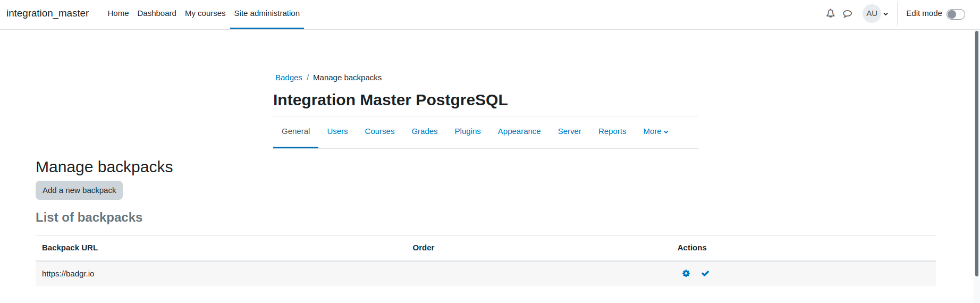Go to the Home menu item
The width and height of the screenshot is (980, 303).
(x=118, y=13)
